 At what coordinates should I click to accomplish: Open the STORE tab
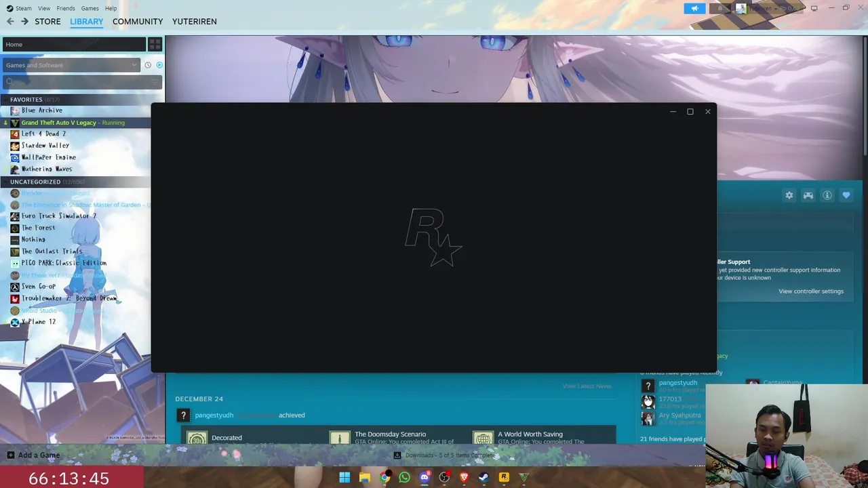[x=47, y=21]
